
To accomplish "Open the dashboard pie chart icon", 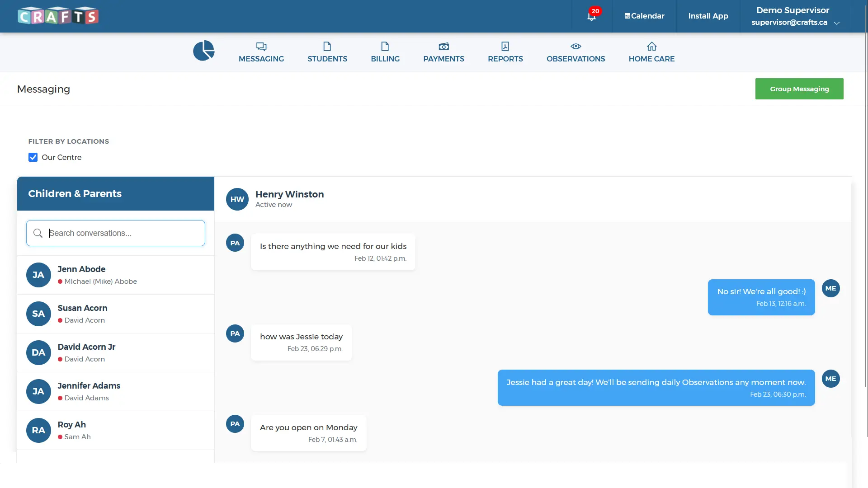I will [x=204, y=51].
